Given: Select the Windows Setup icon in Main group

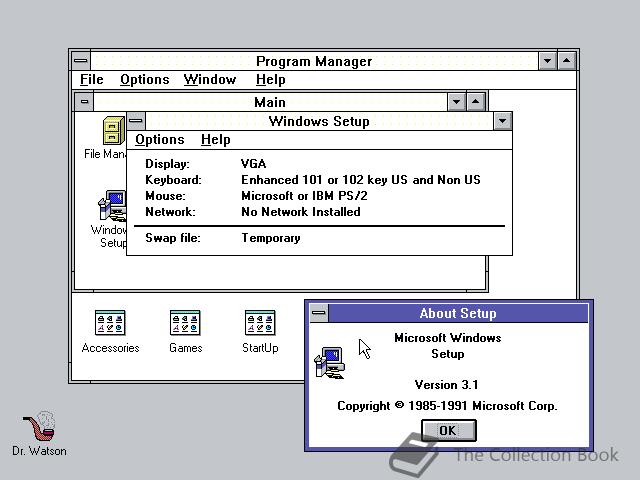Looking at the screenshot, I should point(112,205).
